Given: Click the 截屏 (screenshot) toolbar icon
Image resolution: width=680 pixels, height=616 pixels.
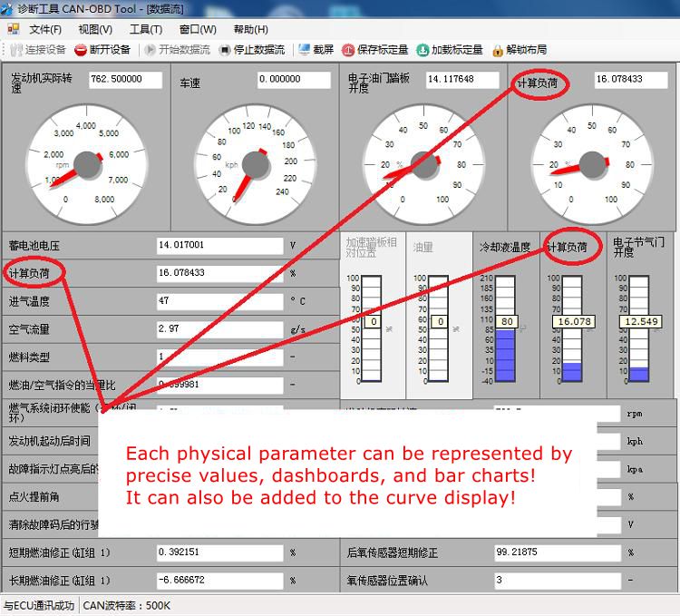Looking at the screenshot, I should pos(304,50).
